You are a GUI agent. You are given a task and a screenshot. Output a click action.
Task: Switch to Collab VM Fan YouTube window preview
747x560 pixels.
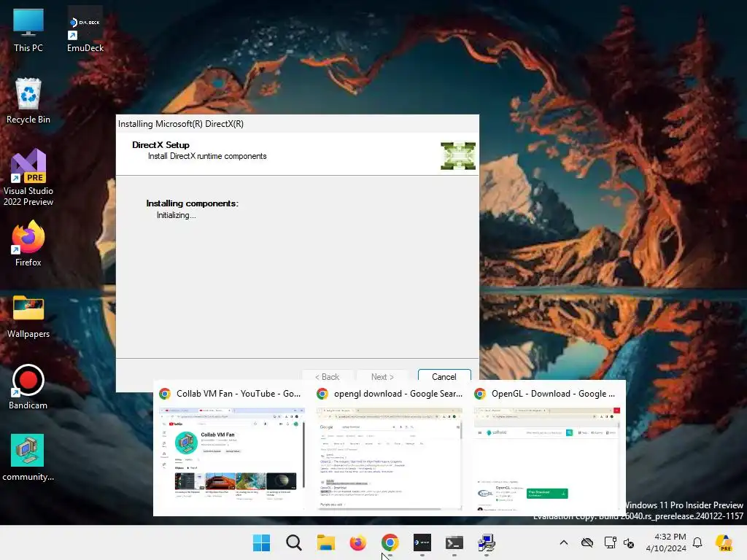[x=231, y=449]
